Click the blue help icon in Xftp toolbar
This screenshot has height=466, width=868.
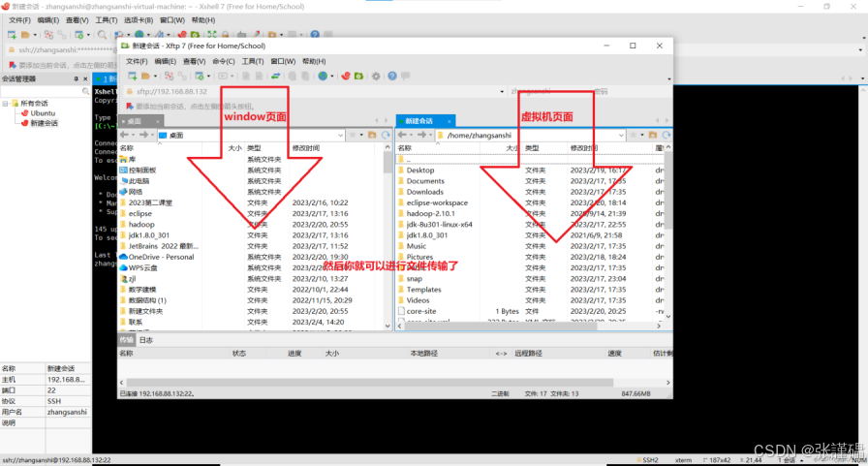(392, 76)
